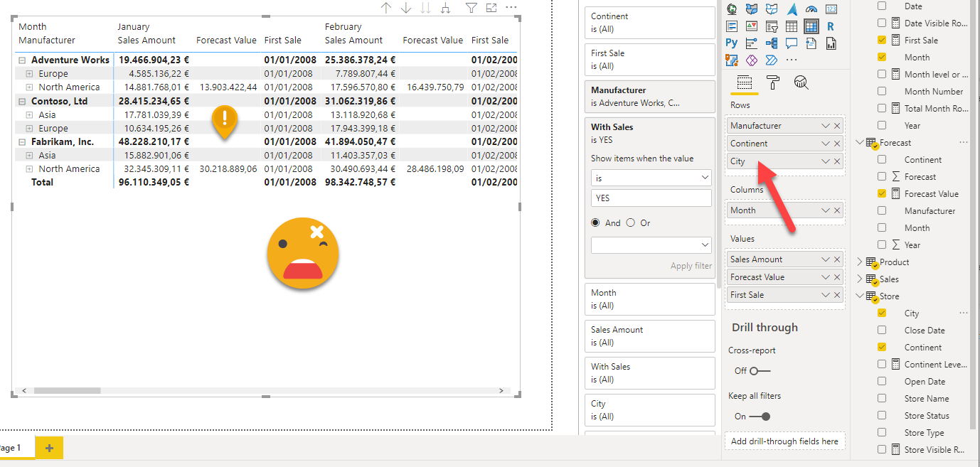The height and width of the screenshot is (467, 980).
Task: Open the Format paint roller tab
Action: tap(773, 82)
